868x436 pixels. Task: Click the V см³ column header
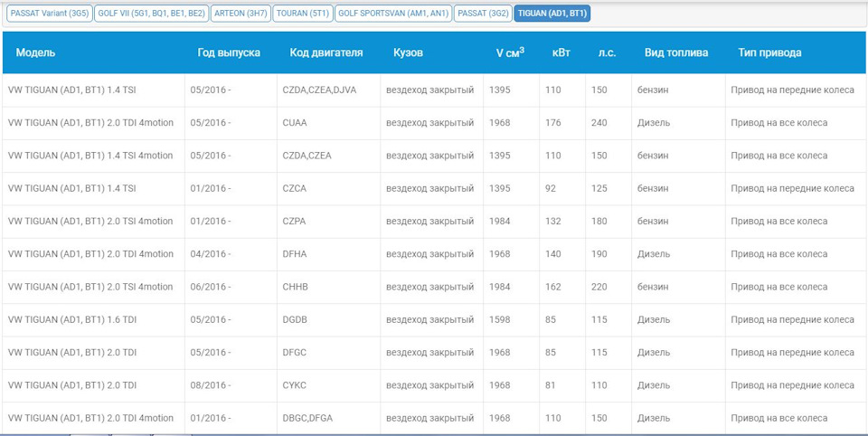pos(510,52)
